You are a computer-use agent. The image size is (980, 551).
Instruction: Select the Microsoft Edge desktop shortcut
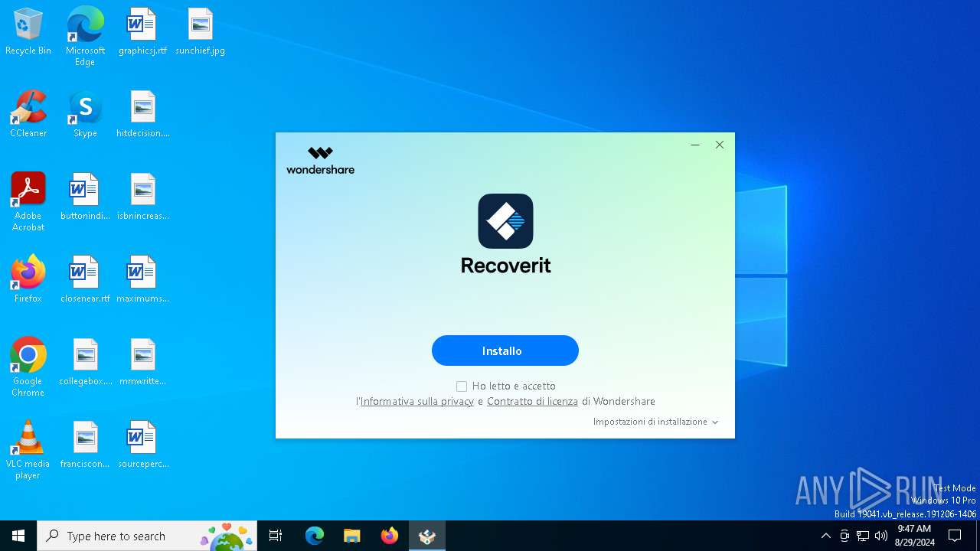(x=85, y=36)
